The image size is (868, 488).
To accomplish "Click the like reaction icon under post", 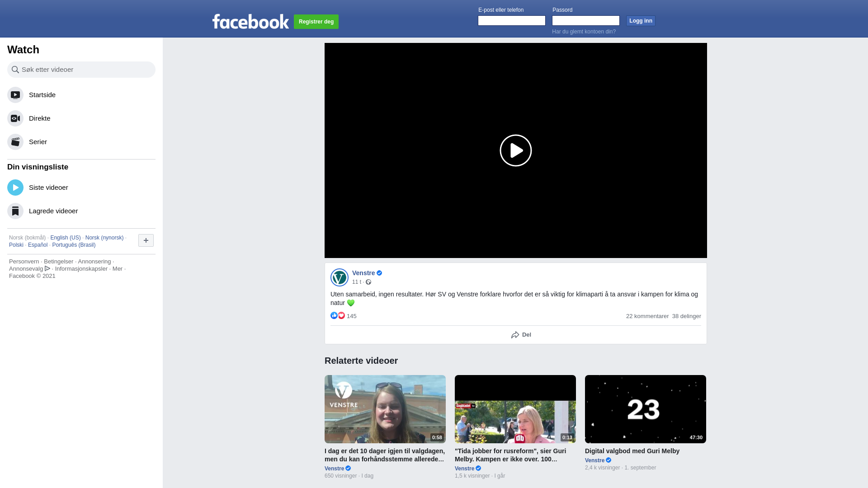I will tap(334, 316).
